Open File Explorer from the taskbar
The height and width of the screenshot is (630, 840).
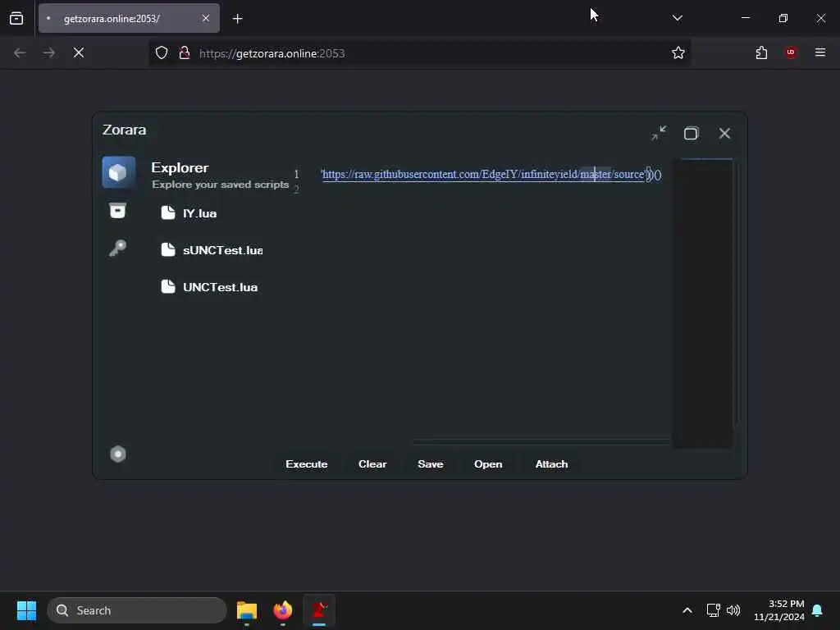247,610
